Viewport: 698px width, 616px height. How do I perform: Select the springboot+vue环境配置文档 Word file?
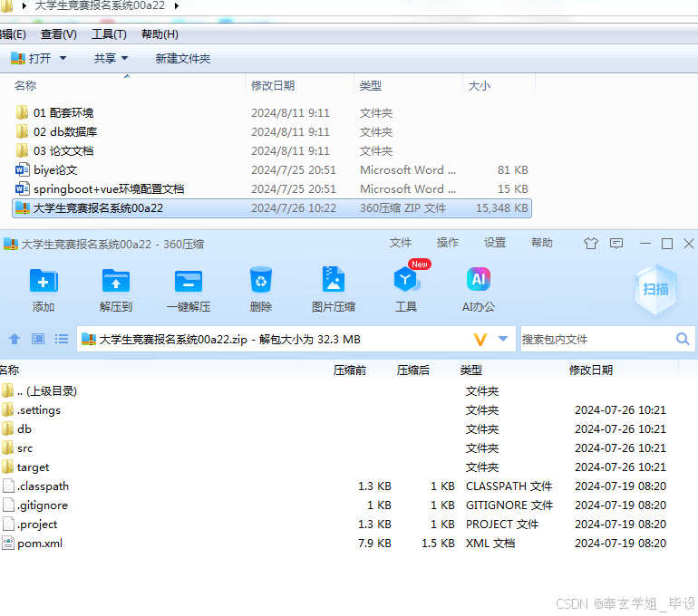pyautogui.click(x=100, y=189)
